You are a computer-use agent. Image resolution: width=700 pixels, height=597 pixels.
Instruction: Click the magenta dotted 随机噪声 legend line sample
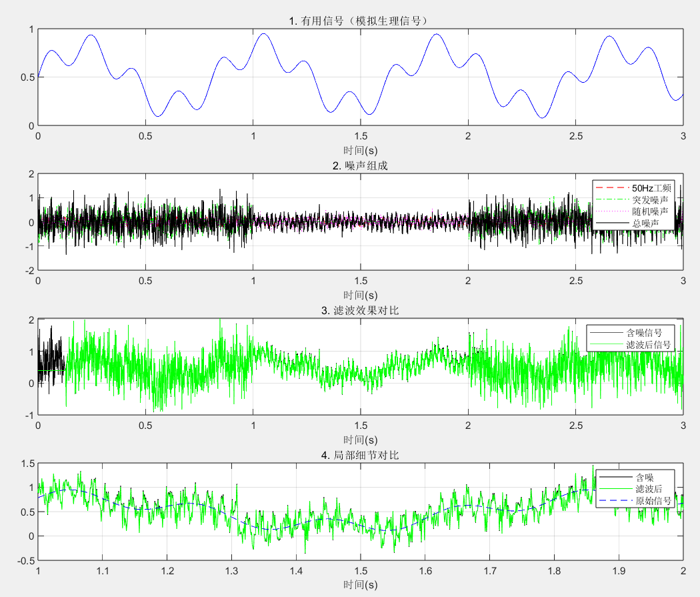[612, 211]
